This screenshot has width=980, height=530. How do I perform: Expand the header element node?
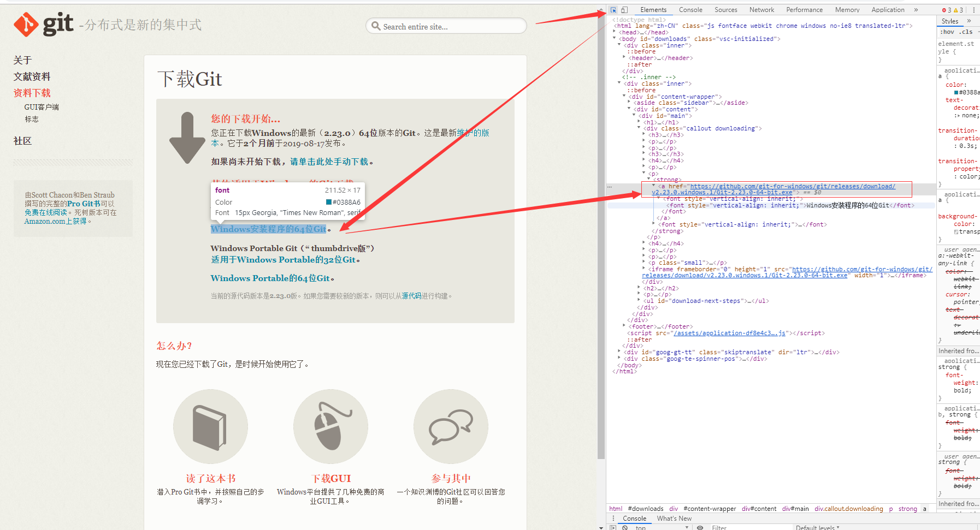624,58
